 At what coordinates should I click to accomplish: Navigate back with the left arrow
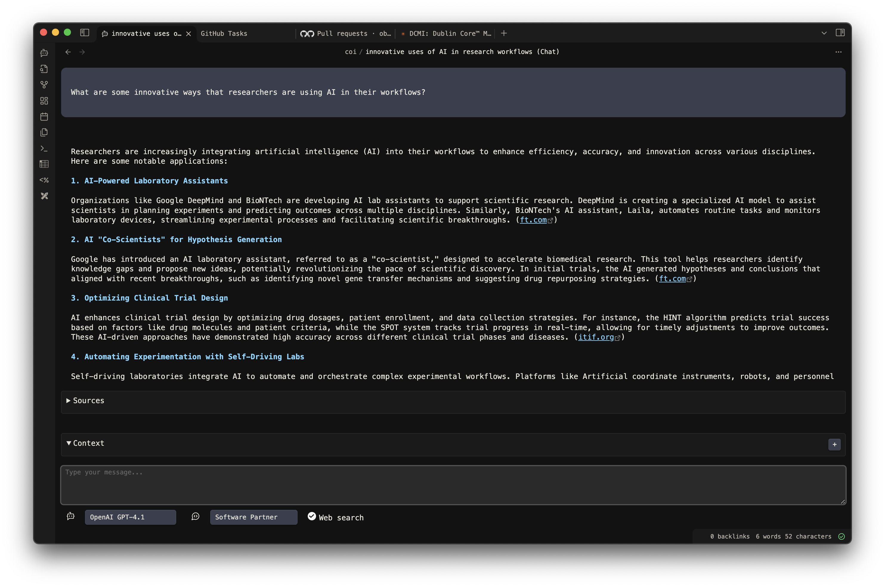(x=68, y=52)
